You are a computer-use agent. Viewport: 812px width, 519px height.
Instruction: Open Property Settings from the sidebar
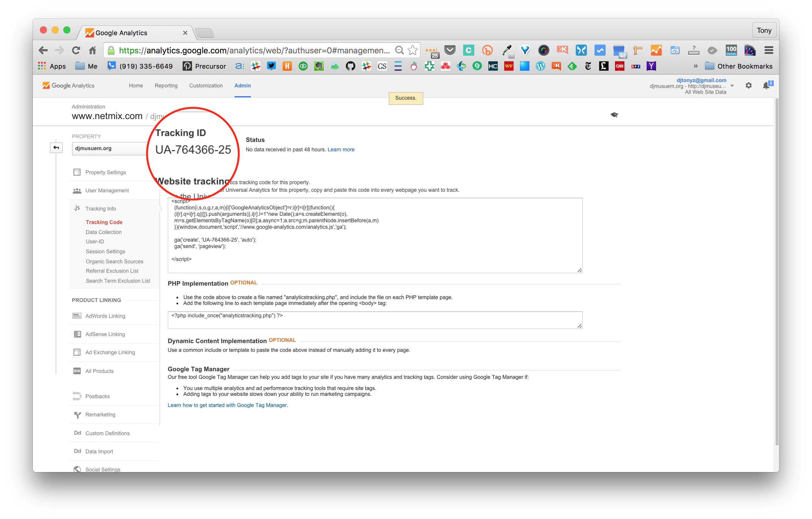click(x=105, y=172)
